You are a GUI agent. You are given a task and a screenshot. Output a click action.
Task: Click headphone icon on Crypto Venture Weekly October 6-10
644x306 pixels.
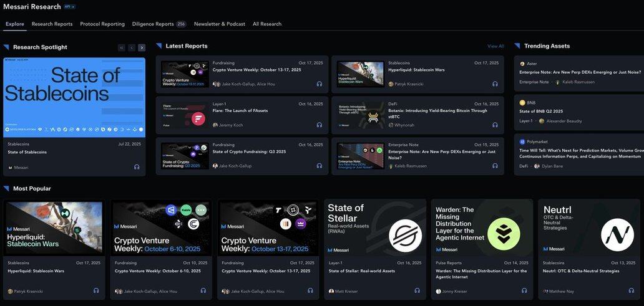point(203,290)
